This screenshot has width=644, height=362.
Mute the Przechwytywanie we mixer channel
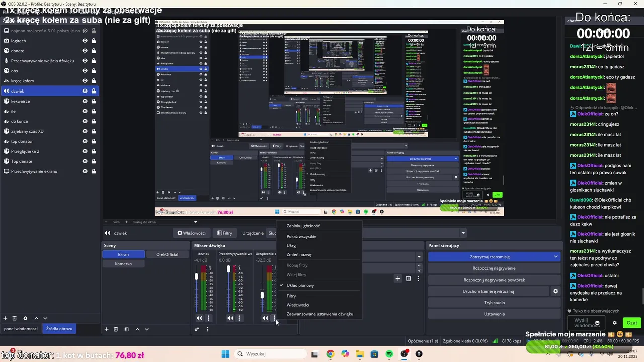point(230,318)
